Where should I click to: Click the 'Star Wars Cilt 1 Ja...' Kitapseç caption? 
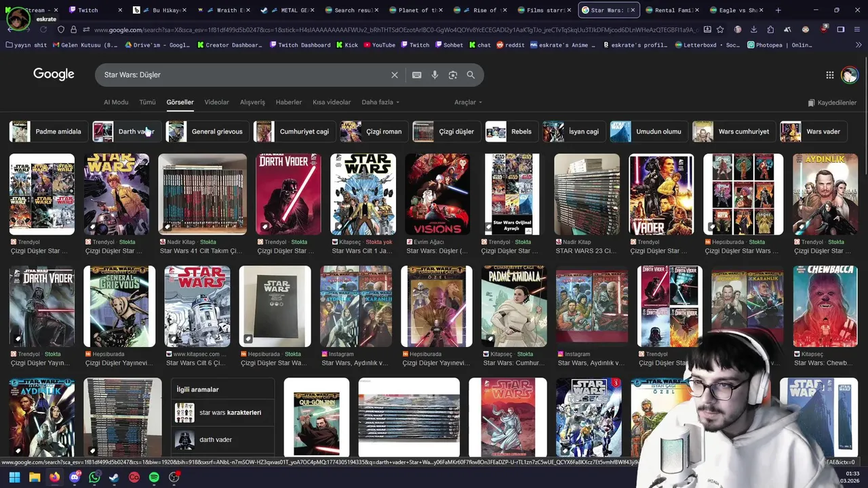(361, 251)
